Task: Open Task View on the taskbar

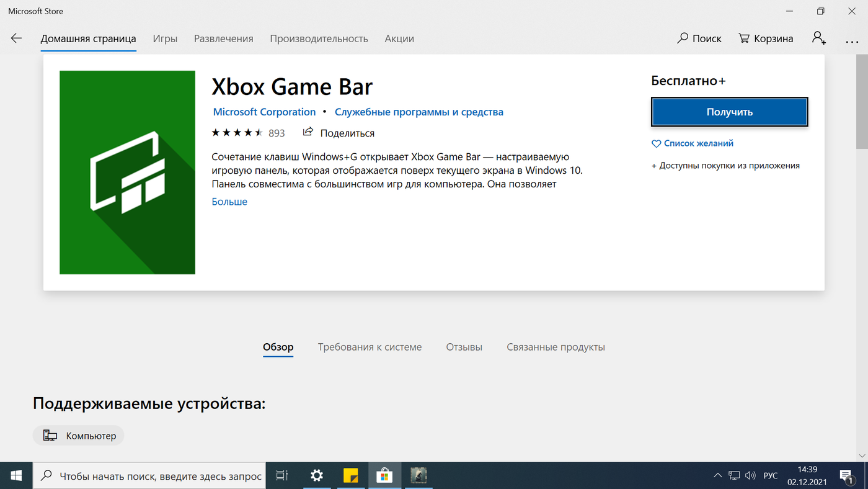Action: (x=282, y=476)
